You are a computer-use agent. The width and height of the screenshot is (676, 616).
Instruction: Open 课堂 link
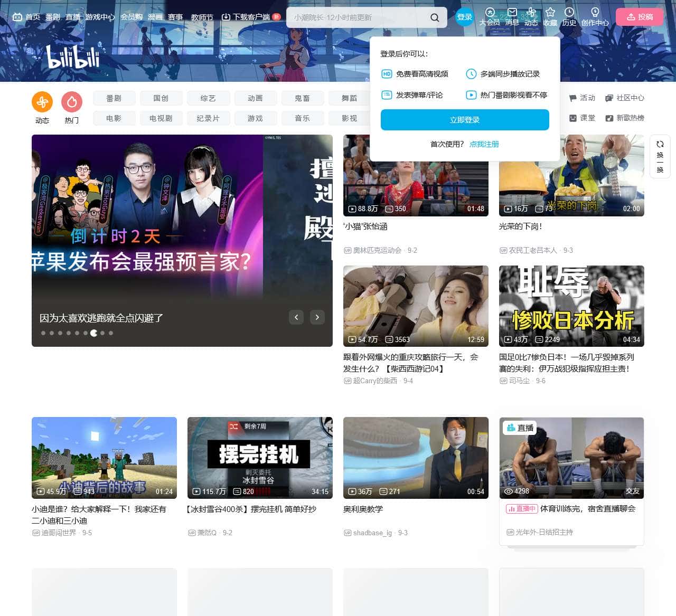pos(582,118)
